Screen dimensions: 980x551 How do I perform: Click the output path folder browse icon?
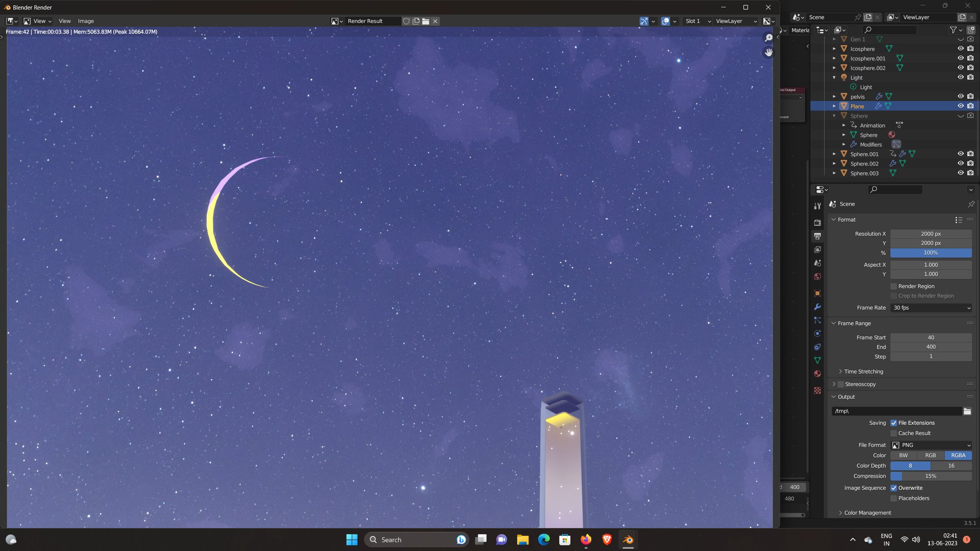pyautogui.click(x=967, y=411)
